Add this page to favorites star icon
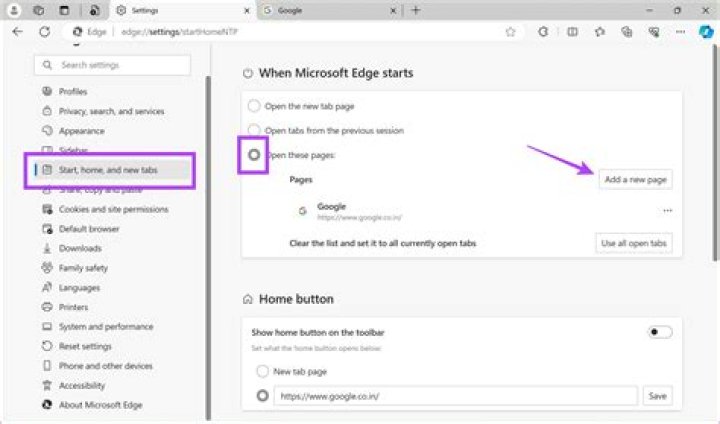The height and width of the screenshot is (424, 720). click(x=510, y=32)
